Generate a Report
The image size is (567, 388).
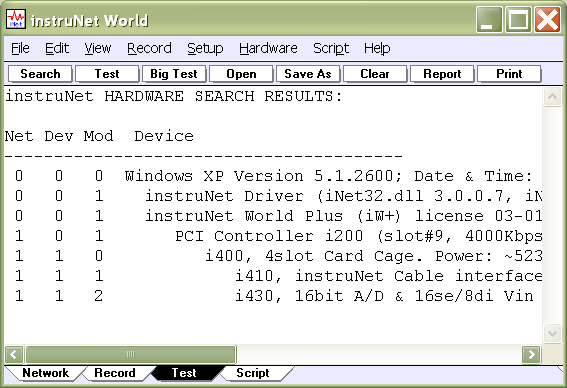[442, 74]
